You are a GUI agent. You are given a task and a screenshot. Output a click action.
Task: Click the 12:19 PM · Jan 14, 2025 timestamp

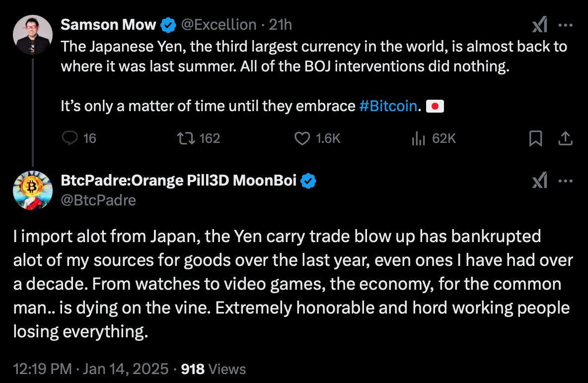tap(90, 369)
